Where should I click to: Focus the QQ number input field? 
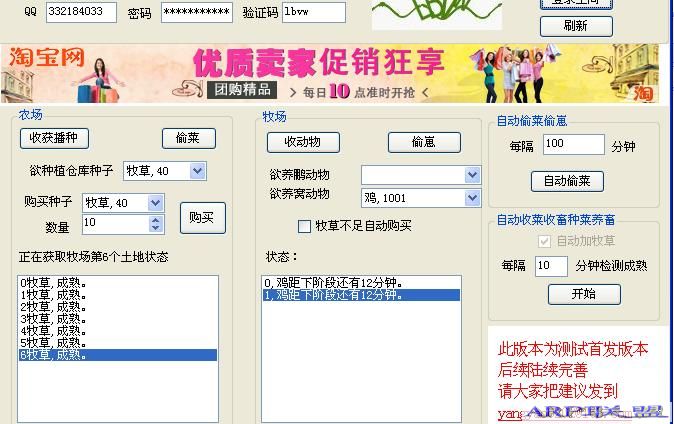[81, 12]
